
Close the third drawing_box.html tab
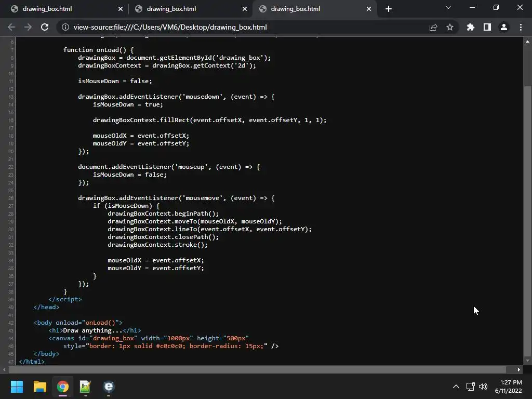coord(369,9)
